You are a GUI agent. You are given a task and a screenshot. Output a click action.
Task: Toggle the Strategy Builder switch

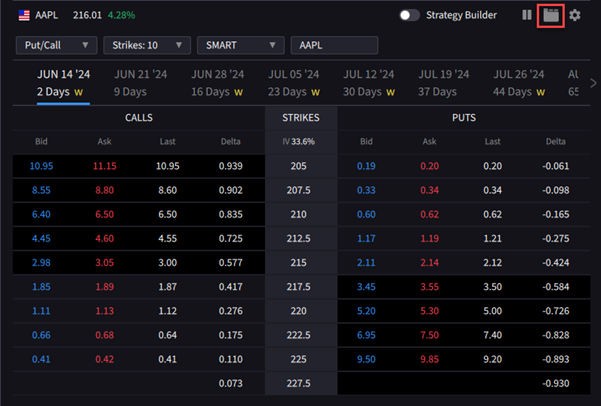(x=409, y=15)
